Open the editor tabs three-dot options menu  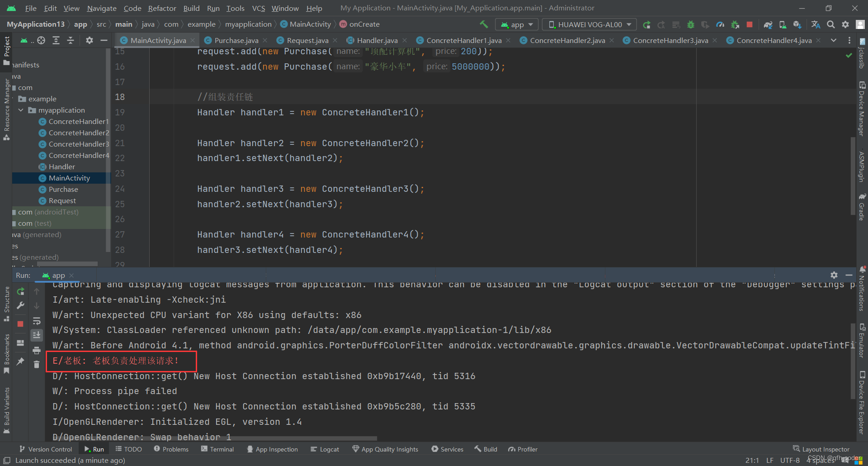pos(849,40)
